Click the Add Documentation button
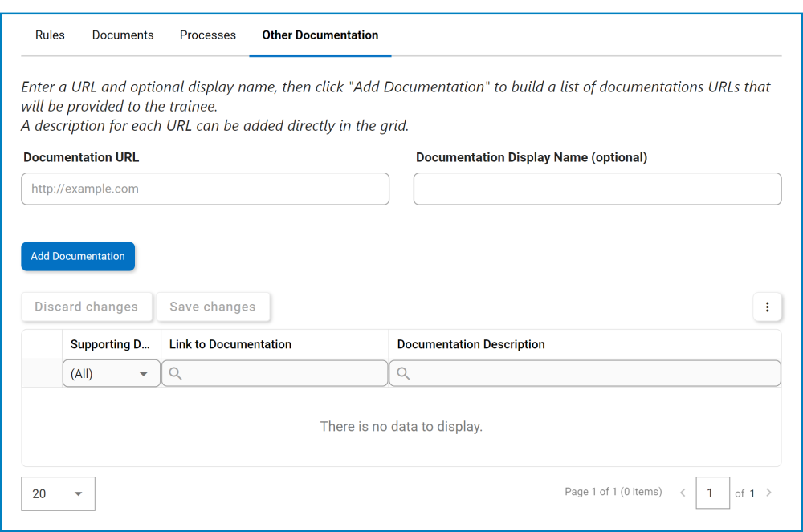This screenshot has height=532, width=803. 78,256
